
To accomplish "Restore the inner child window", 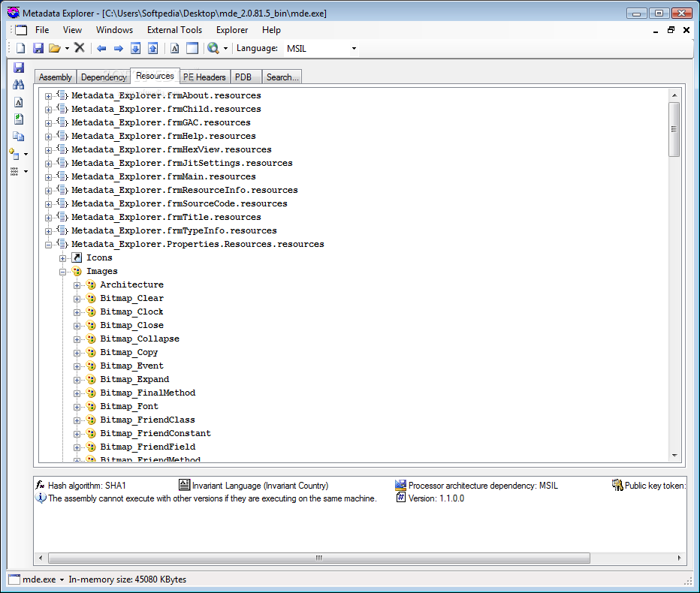I will click(671, 30).
